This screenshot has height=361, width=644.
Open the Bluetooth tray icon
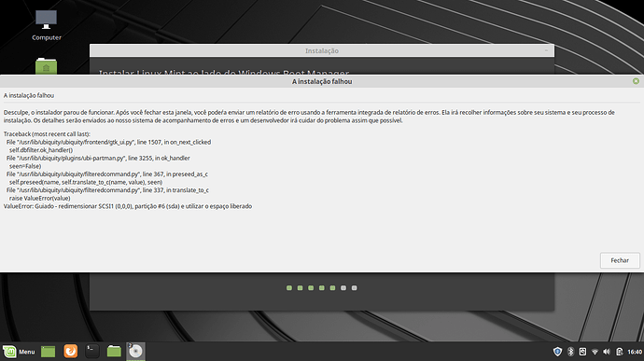570,352
